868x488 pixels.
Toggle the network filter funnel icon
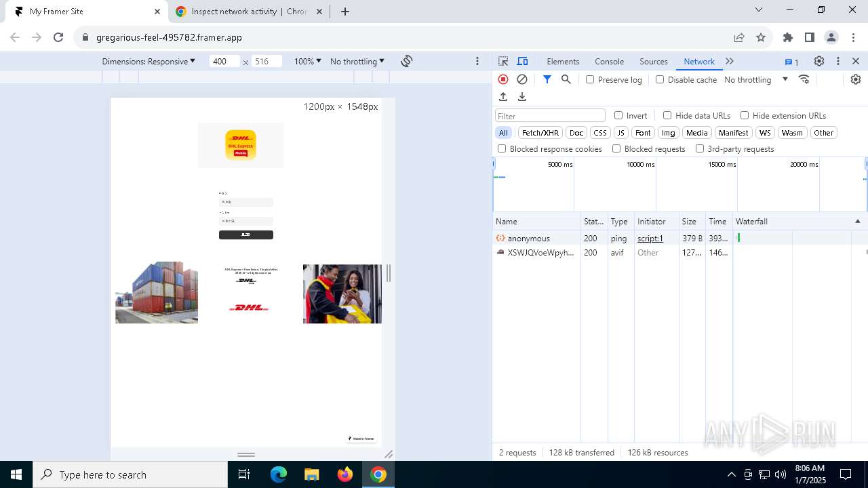click(x=547, y=79)
